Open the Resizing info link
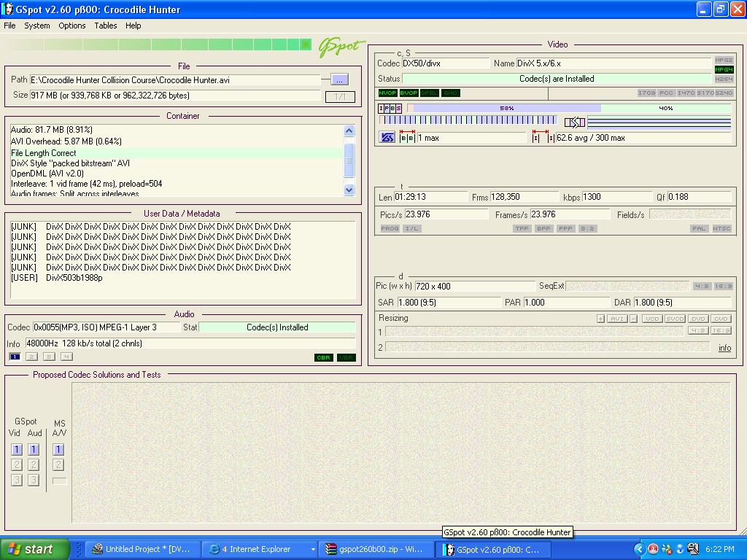The width and height of the screenshot is (747, 560). point(724,348)
